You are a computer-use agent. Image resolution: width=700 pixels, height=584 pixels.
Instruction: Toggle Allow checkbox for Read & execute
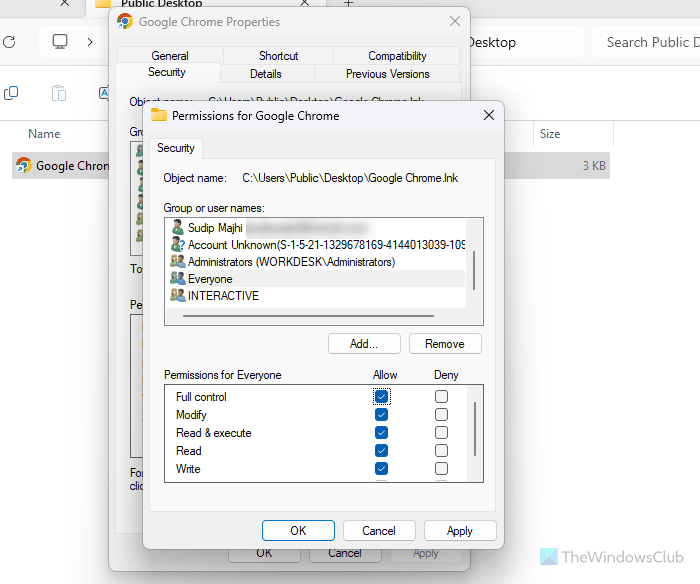pyautogui.click(x=381, y=433)
